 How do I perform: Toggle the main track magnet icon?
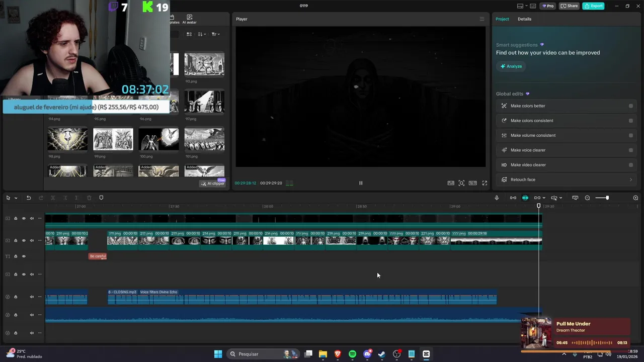click(x=513, y=198)
